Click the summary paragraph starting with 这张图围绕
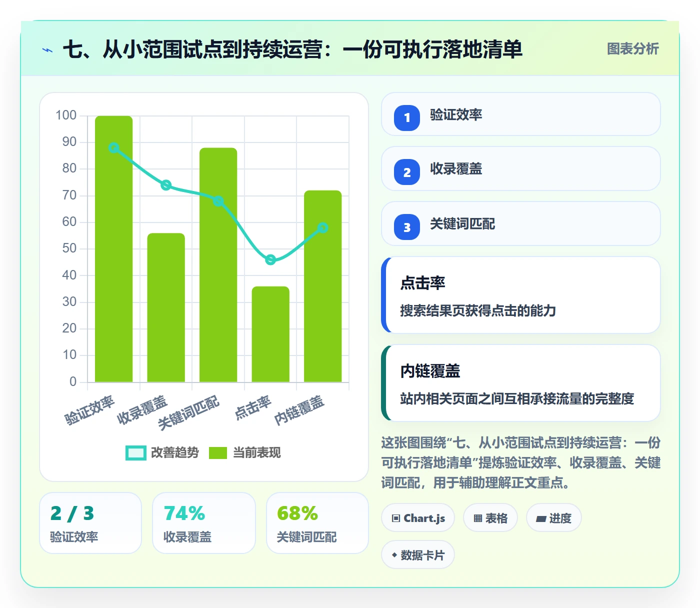Screen dimensions: 700x608 click(520, 462)
